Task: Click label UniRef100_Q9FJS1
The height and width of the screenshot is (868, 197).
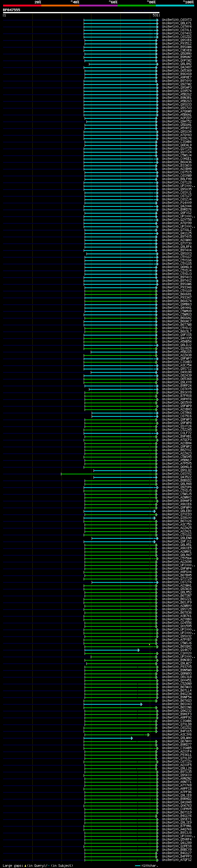Action: click(x=176, y=542)
